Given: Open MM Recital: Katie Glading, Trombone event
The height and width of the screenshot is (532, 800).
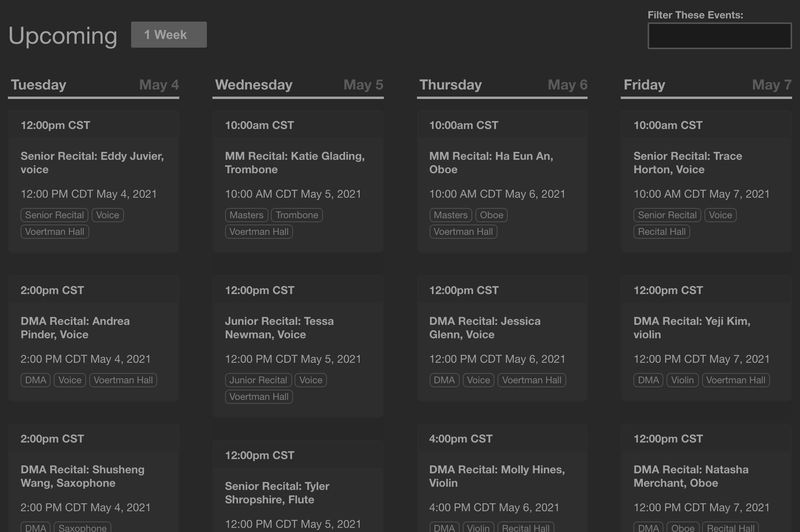Looking at the screenshot, I should (294, 163).
